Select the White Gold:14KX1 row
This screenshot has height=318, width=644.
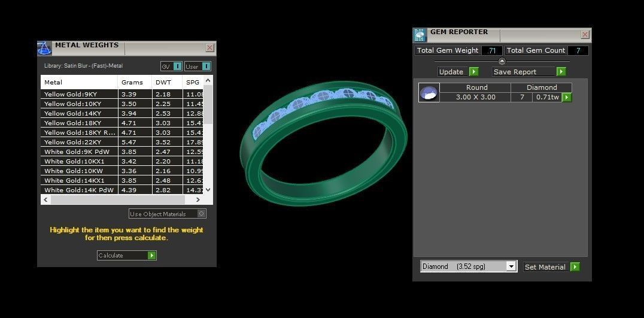point(122,180)
